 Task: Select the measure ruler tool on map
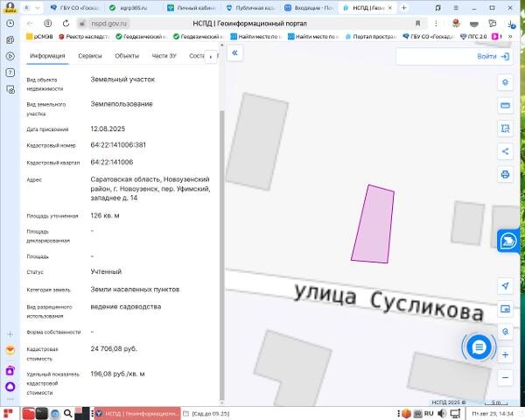tap(505, 106)
